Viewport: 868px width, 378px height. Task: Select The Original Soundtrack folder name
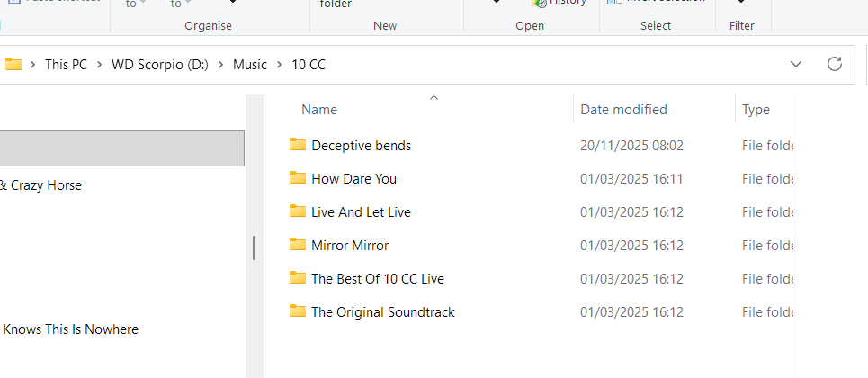click(x=382, y=312)
